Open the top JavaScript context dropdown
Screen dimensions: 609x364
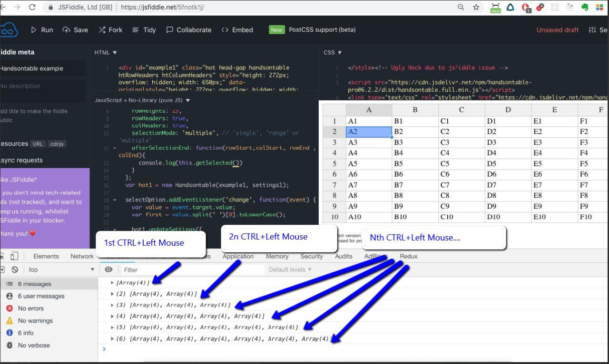pos(60,269)
